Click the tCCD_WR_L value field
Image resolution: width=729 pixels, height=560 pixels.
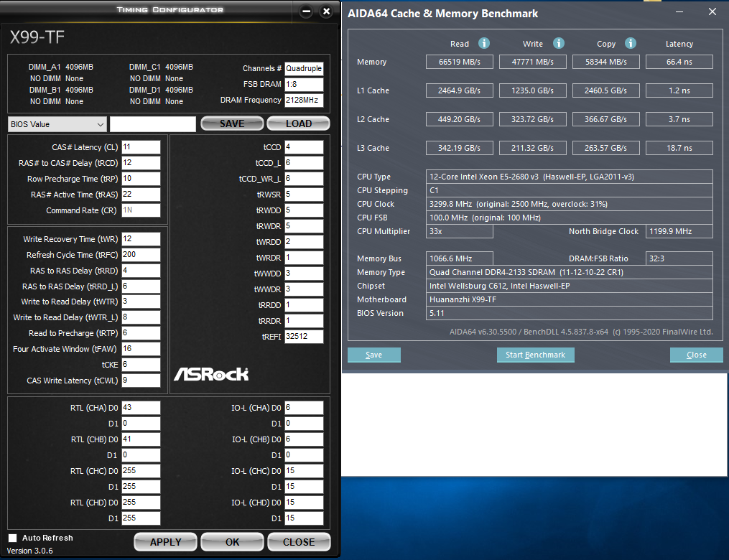tap(304, 179)
